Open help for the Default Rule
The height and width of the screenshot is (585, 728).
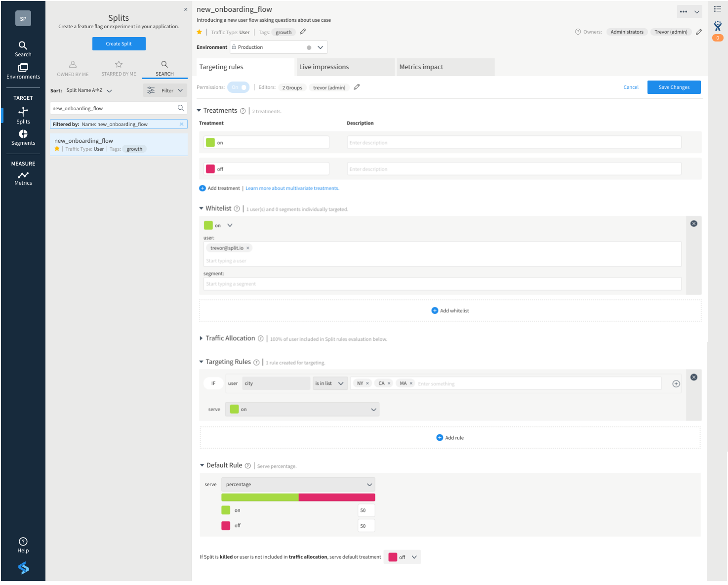pyautogui.click(x=247, y=465)
